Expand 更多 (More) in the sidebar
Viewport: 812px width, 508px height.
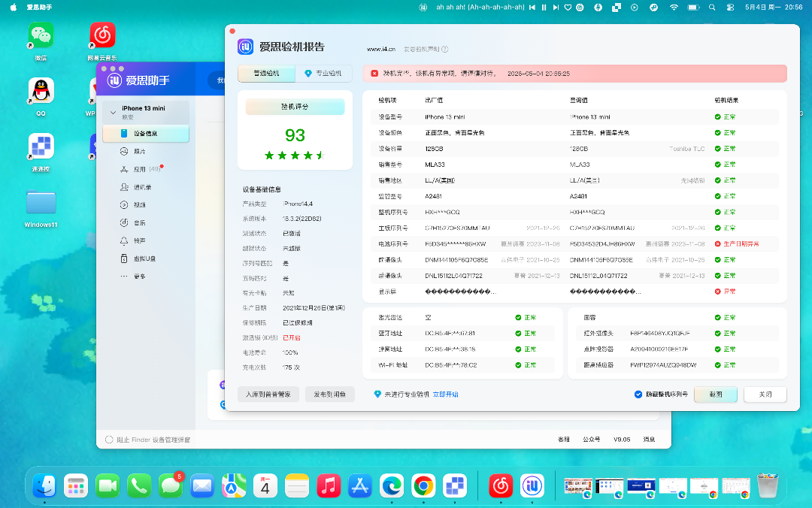coord(139,276)
